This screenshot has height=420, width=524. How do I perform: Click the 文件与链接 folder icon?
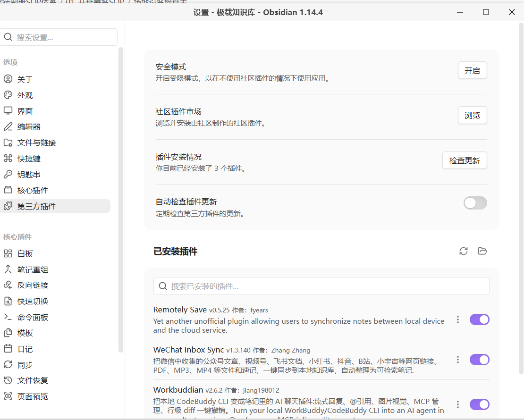click(8, 143)
